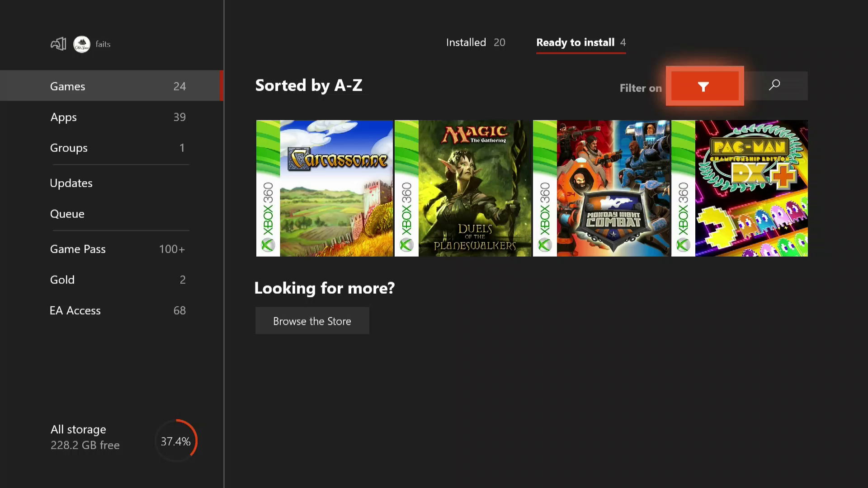Click Browse the Store button
Viewport: 868px width, 488px height.
click(x=312, y=320)
